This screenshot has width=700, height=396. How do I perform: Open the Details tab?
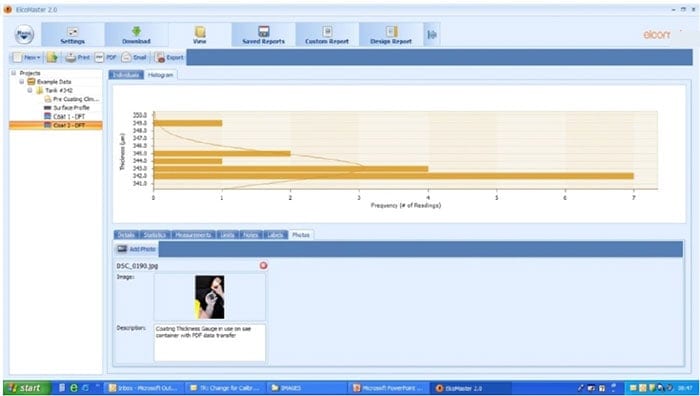(126, 235)
